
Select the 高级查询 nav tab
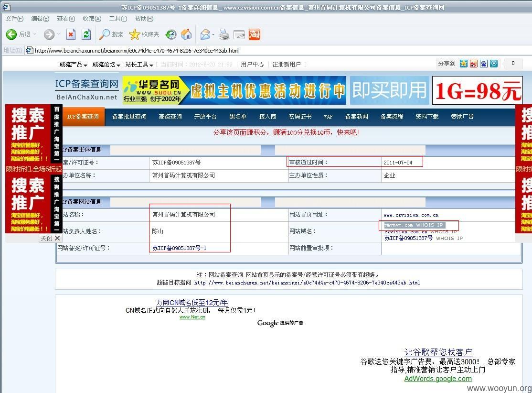(170, 117)
